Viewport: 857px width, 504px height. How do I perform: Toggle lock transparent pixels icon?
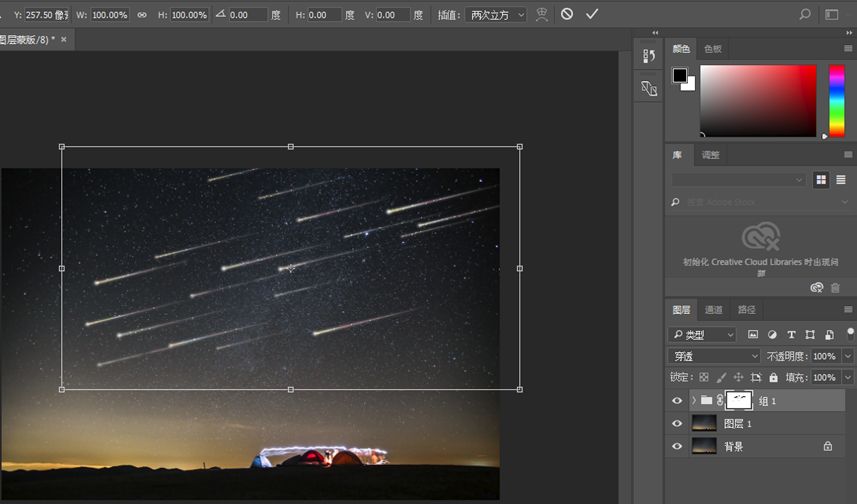click(x=704, y=377)
